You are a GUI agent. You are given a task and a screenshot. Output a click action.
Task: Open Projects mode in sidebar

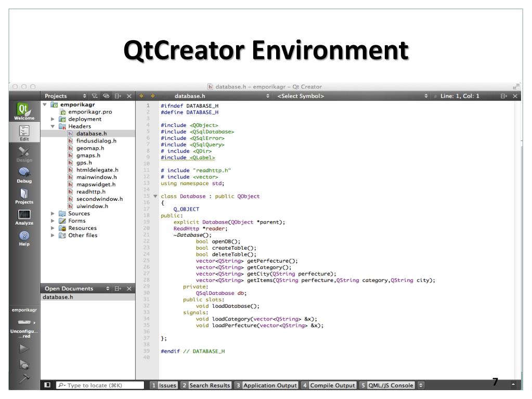(24, 196)
